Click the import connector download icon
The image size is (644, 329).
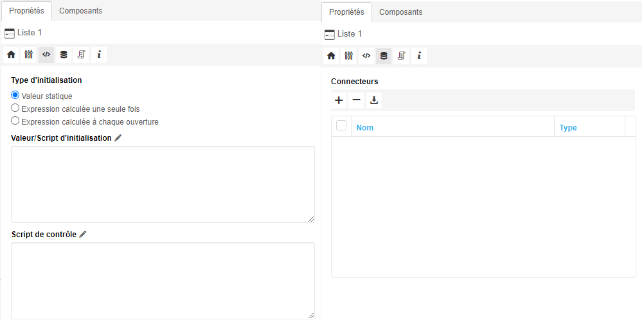374,100
